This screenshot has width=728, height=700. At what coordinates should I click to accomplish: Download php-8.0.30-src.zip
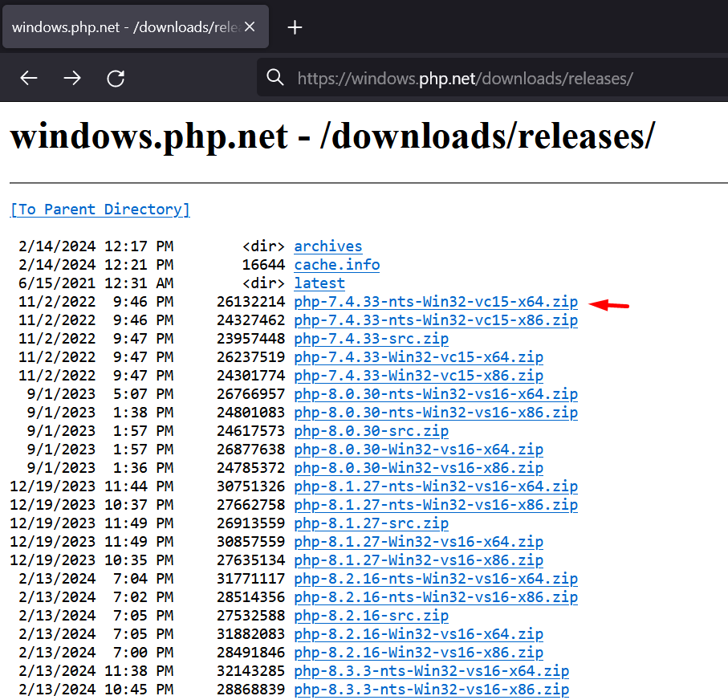tap(371, 431)
